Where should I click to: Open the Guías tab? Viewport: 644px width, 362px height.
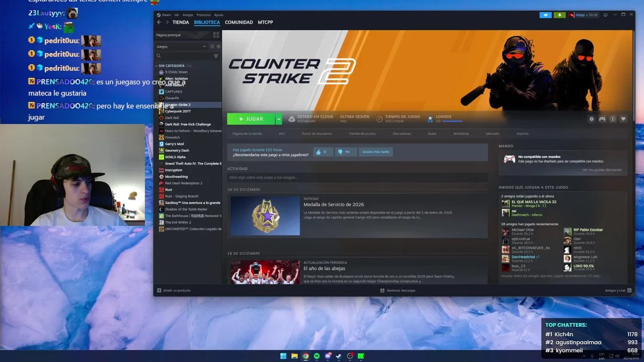432,134
